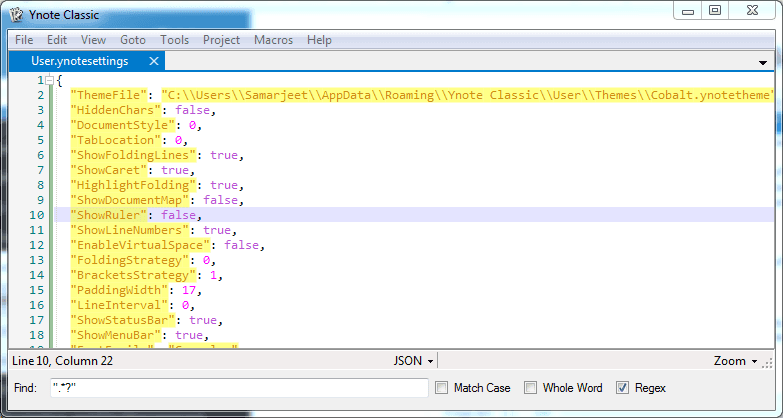Click the "TabLocation" key
This screenshot has width=783, height=418.
(x=116, y=140)
